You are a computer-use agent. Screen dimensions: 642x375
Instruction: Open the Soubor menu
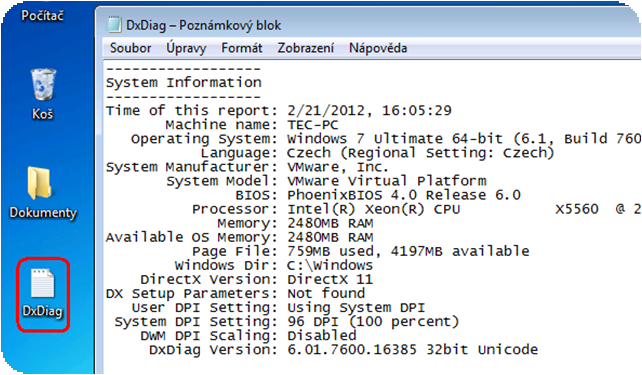coord(131,48)
